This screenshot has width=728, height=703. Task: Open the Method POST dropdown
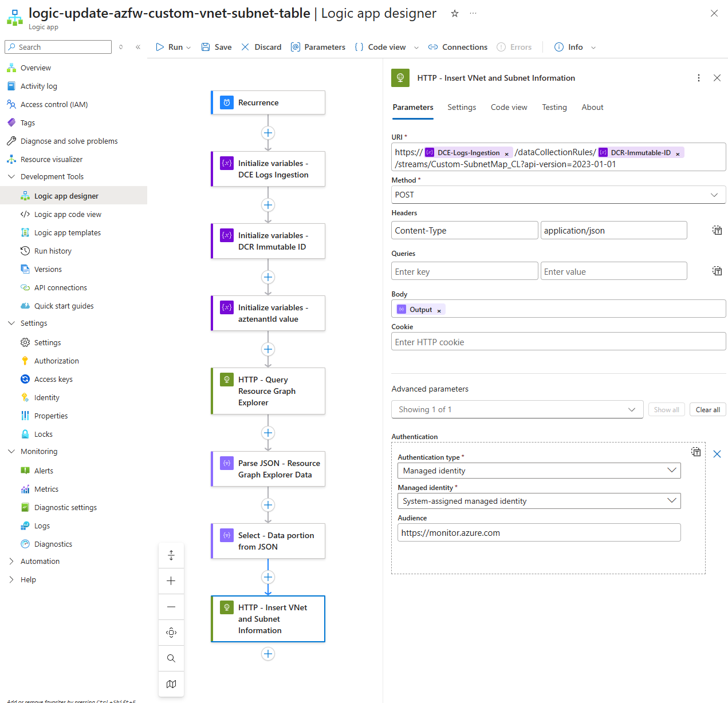[558, 195]
